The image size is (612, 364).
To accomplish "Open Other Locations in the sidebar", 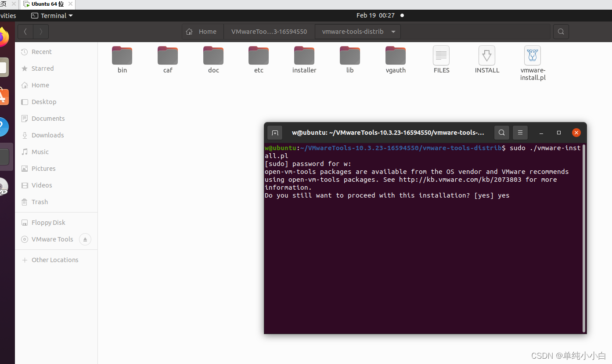I will pos(56,260).
